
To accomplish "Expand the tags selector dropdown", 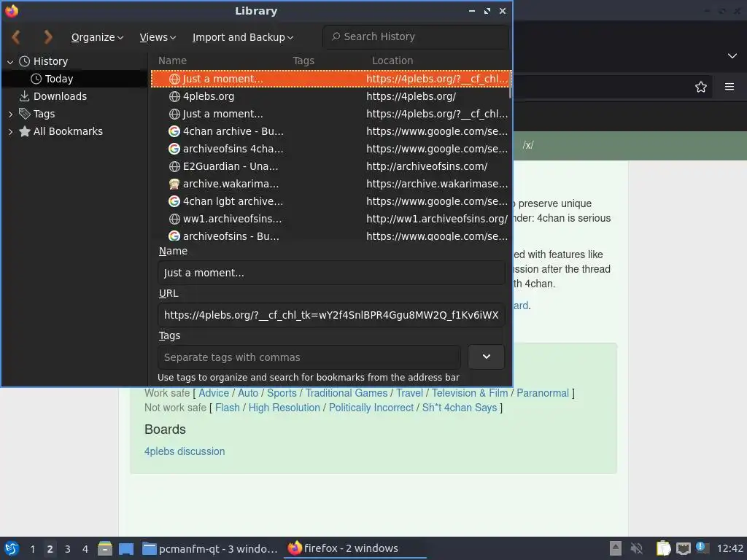I will [486, 357].
